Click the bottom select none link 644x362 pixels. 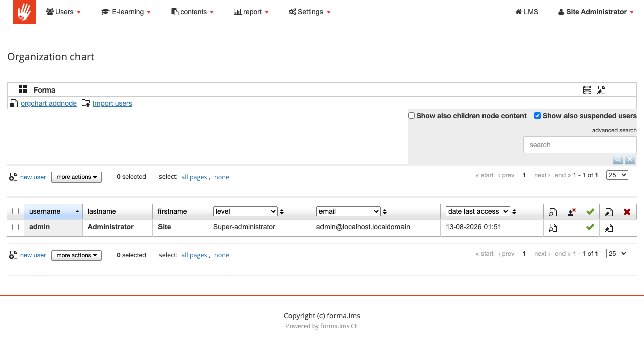(x=222, y=255)
